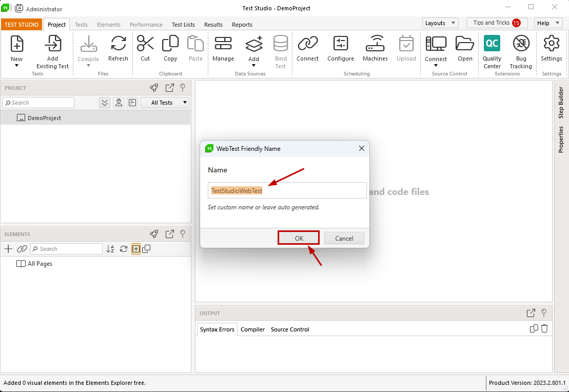Toggle the list view icon in Project toolbar

132,103
